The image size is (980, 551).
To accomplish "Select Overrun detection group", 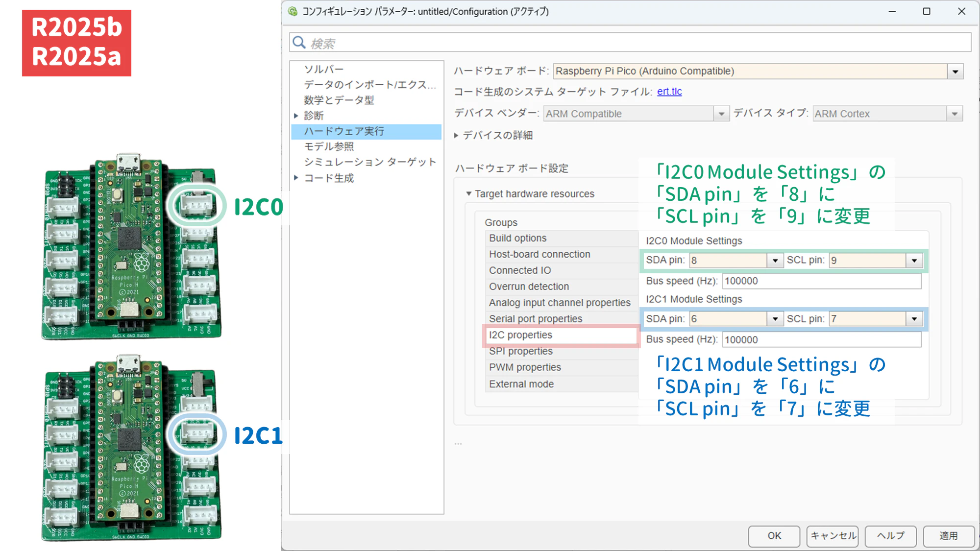I will tap(562, 287).
